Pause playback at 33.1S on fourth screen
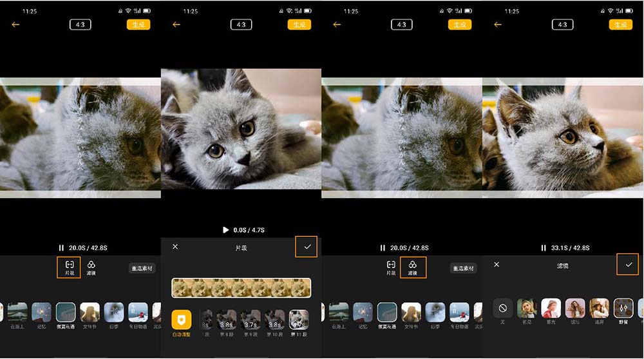The image size is (644, 359). coord(544,248)
